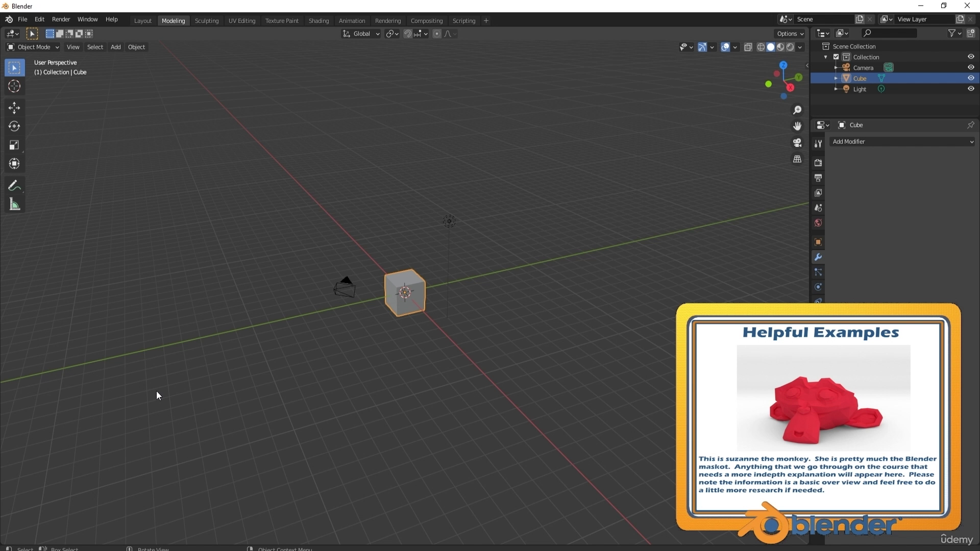
Task: Select the Scale tool
Action: 14,145
